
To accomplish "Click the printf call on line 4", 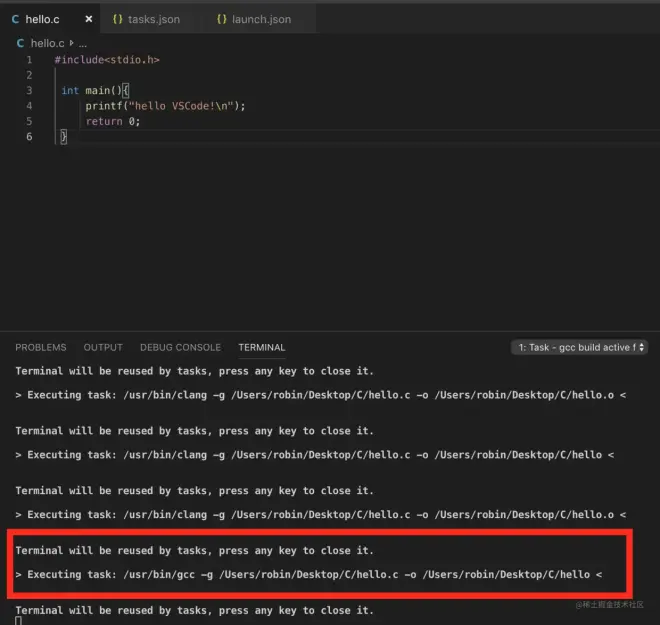I will (x=165, y=106).
